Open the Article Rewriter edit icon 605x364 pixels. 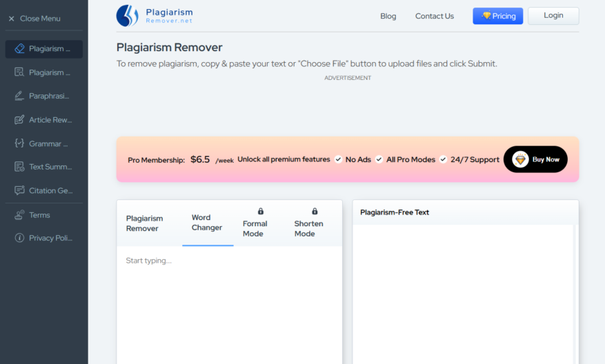coord(19,119)
